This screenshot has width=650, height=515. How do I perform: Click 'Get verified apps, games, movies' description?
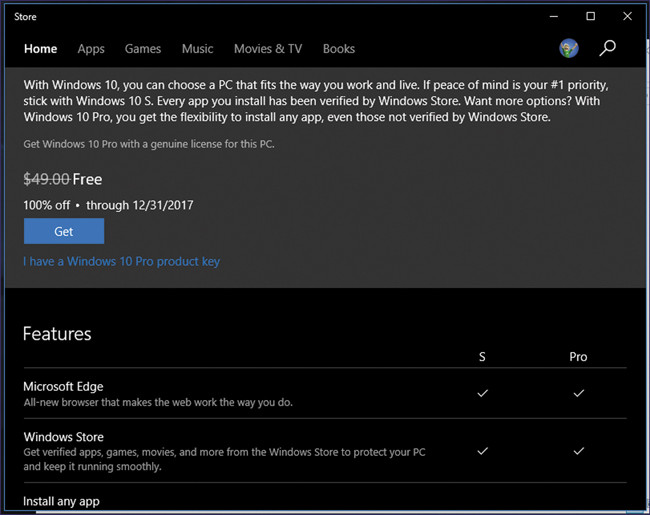click(224, 459)
